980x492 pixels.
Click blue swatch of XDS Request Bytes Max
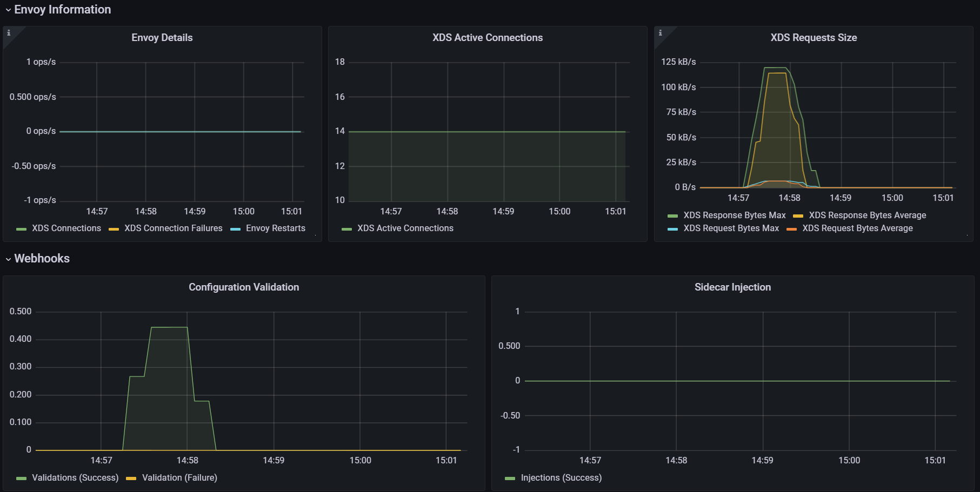click(672, 229)
